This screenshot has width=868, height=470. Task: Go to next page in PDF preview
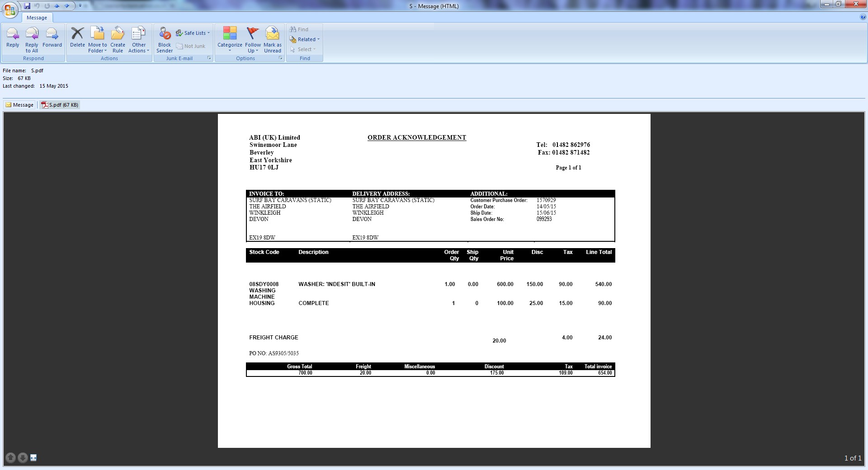23,458
